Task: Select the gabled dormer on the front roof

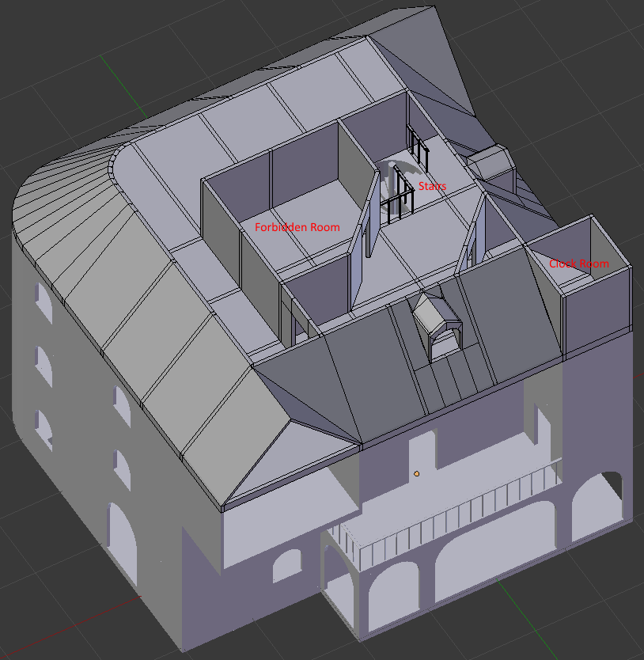Action: point(437,326)
